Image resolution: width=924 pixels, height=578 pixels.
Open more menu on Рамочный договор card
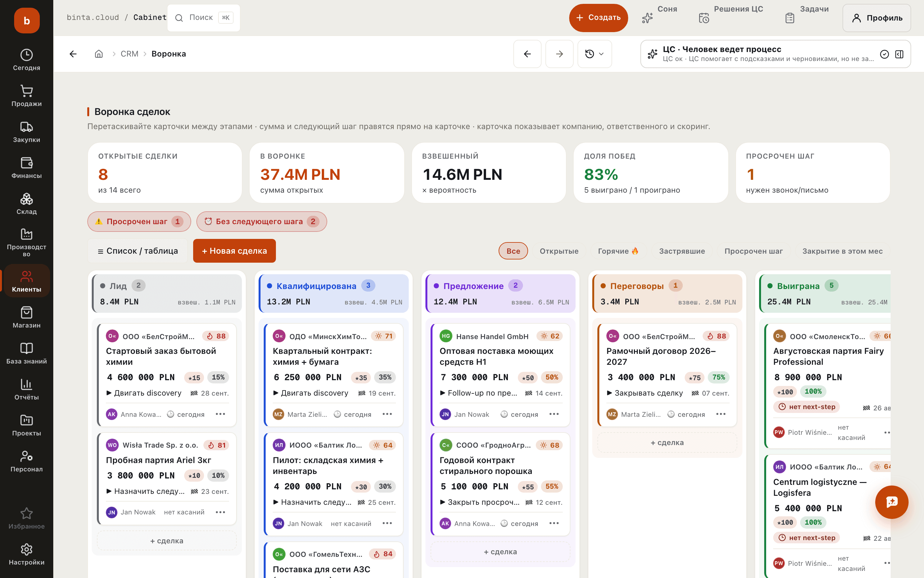click(721, 414)
